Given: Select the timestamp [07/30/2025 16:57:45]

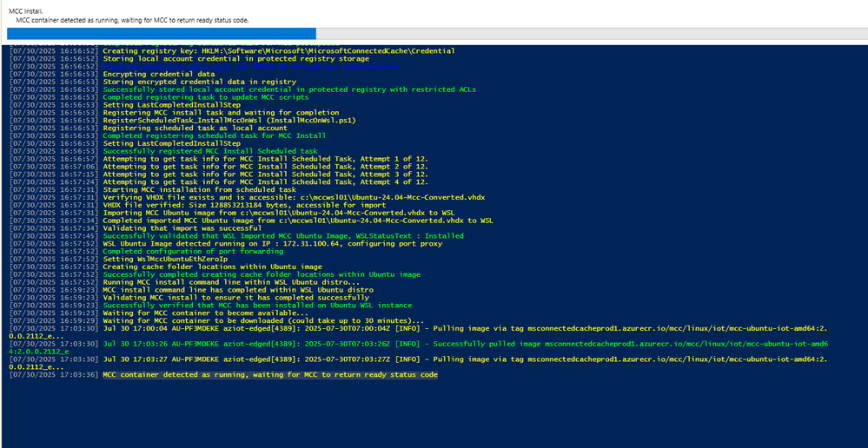Looking at the screenshot, I should [54, 237].
